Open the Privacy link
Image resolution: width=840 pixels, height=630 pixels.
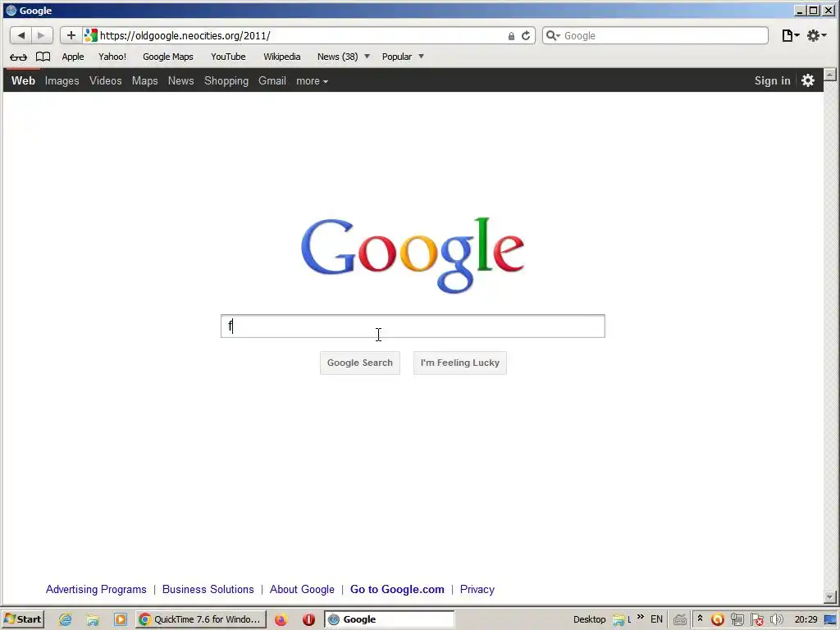(x=477, y=589)
